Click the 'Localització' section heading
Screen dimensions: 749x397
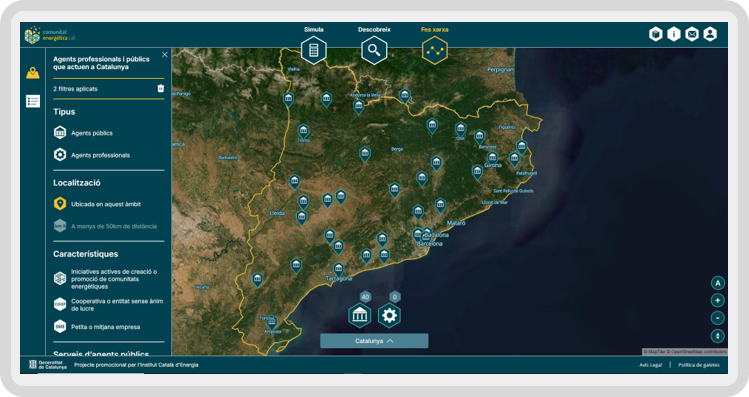[x=77, y=183]
